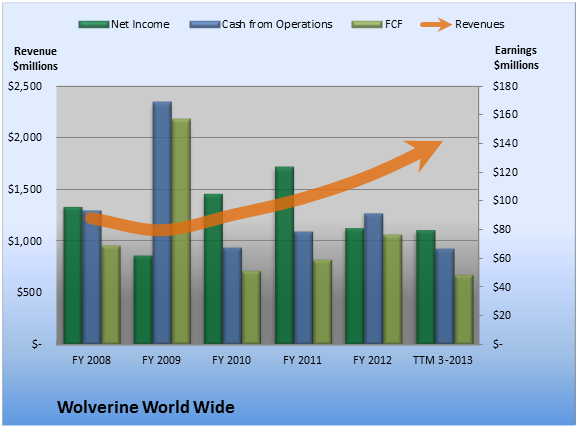This screenshot has width=577, height=427.
Task: Select the FY 2011 FCF bar
Action: point(323,302)
